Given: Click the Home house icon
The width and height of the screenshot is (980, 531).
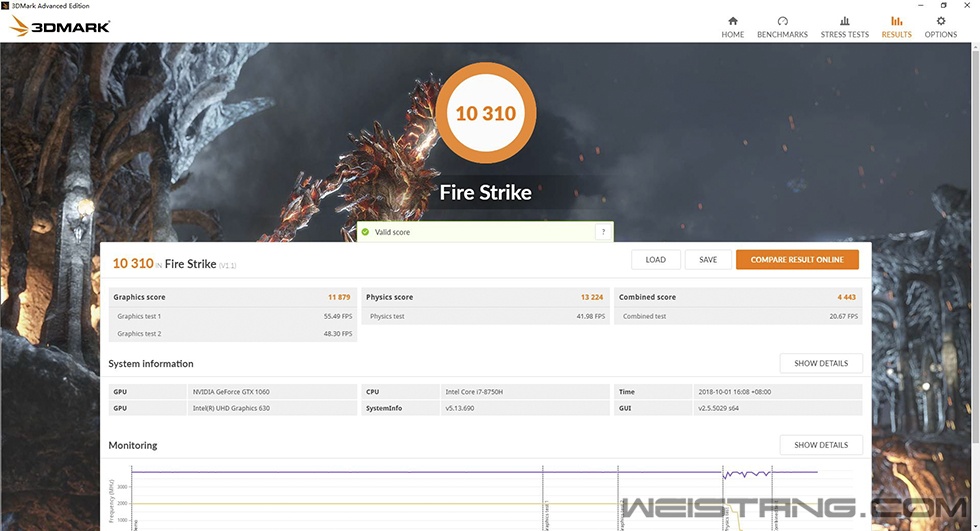Looking at the screenshot, I should pyautogui.click(x=732, y=21).
